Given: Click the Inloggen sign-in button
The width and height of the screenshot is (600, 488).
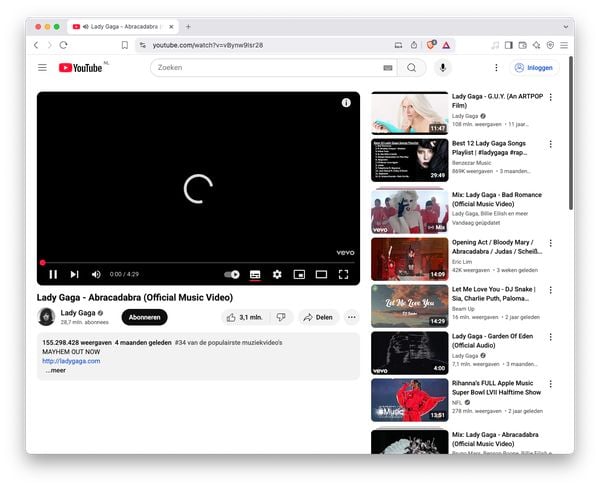Looking at the screenshot, I should click(534, 68).
